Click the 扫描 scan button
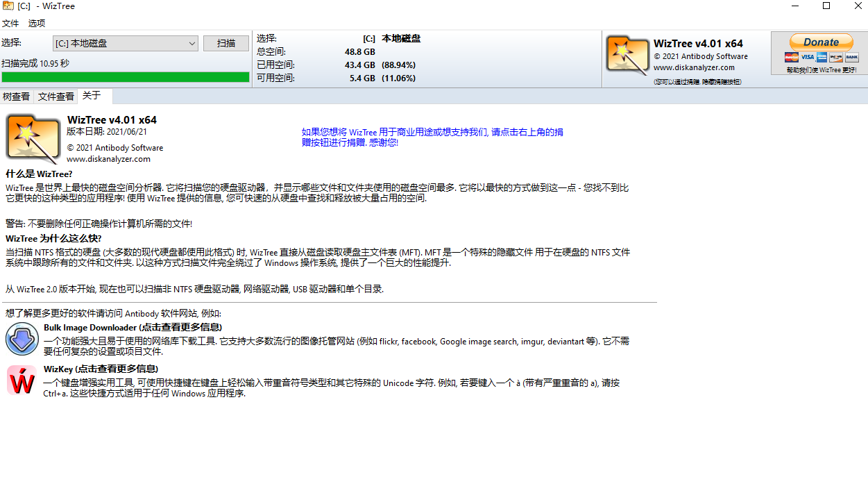Image resolution: width=868 pixels, height=502 pixels. pos(225,43)
